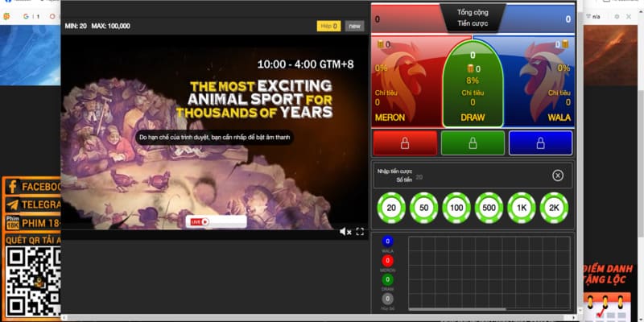Open the Facebook link in sidebar

[x=33, y=187]
